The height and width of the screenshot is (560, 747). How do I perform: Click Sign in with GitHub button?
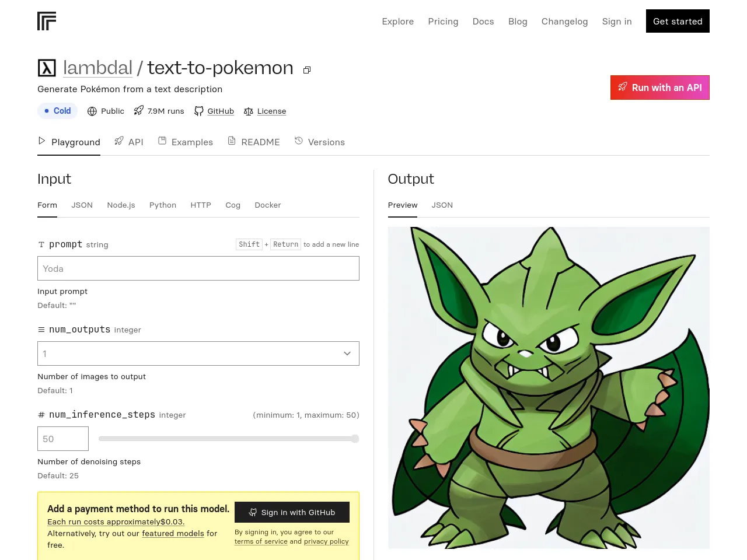pos(292,512)
